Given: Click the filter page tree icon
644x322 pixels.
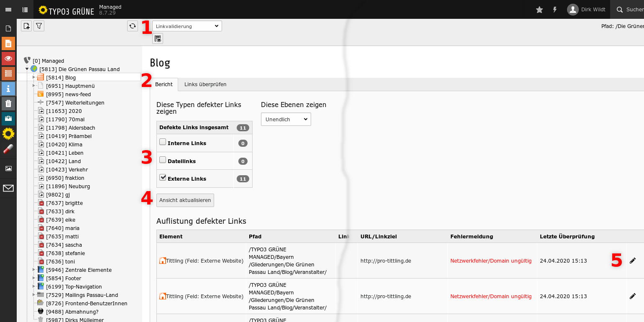Looking at the screenshot, I should coord(39,26).
